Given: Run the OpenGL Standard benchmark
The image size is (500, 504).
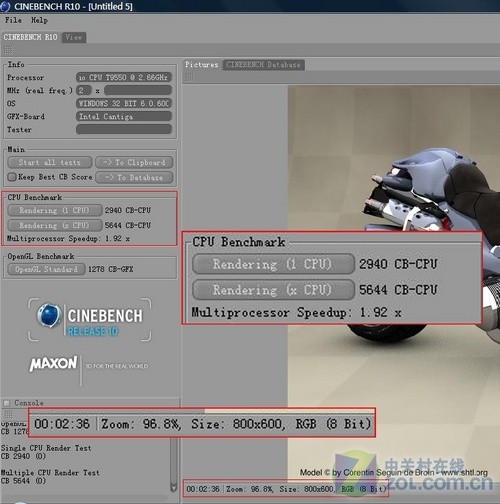Looking at the screenshot, I should 46,269.
